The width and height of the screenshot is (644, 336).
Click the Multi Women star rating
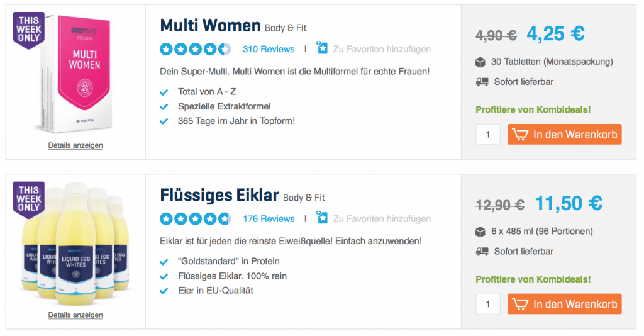pos(195,49)
